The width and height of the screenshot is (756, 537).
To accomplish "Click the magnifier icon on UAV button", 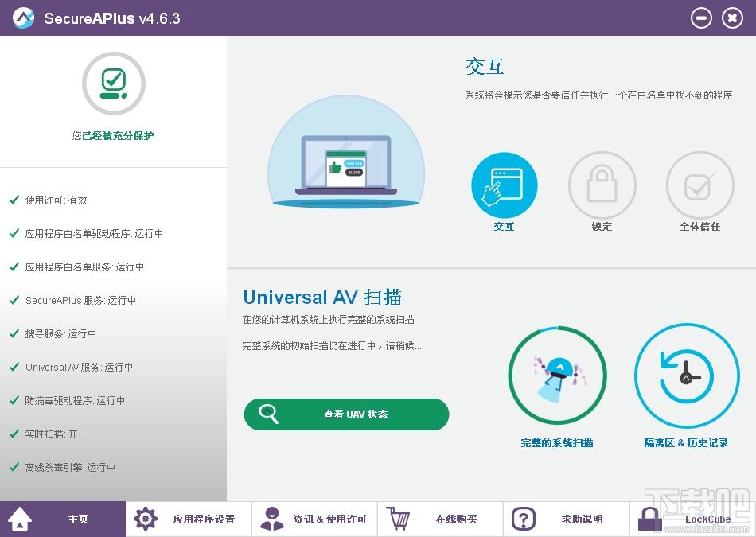I will pos(268,414).
